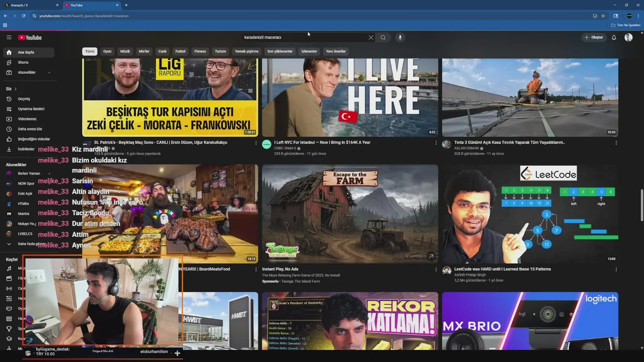Screen dimensions: 644x362
Task: Click the magnifier search button
Action: 383,37
